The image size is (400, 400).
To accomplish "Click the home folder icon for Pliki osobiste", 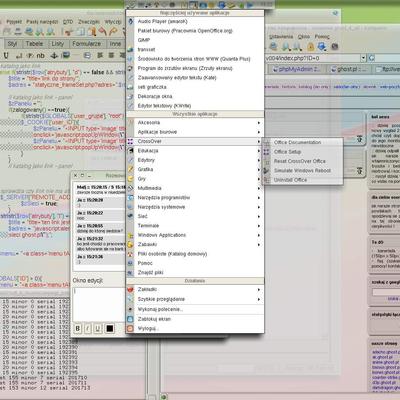I will 130,254.
